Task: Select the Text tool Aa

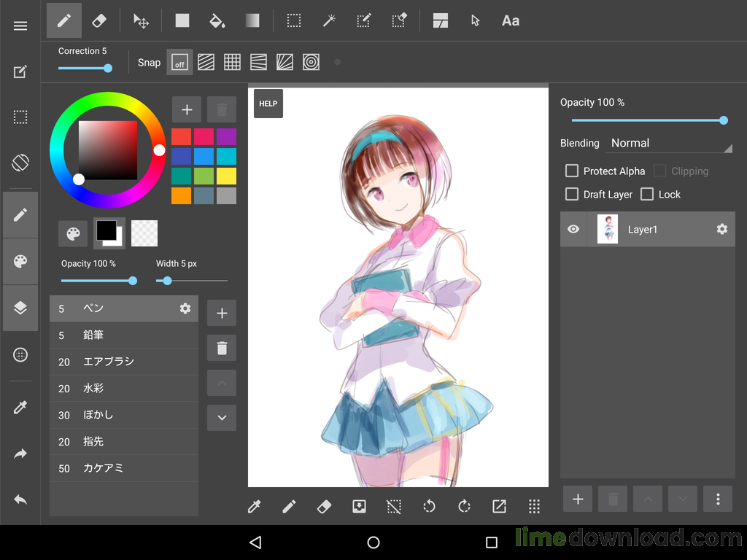Action: [511, 20]
